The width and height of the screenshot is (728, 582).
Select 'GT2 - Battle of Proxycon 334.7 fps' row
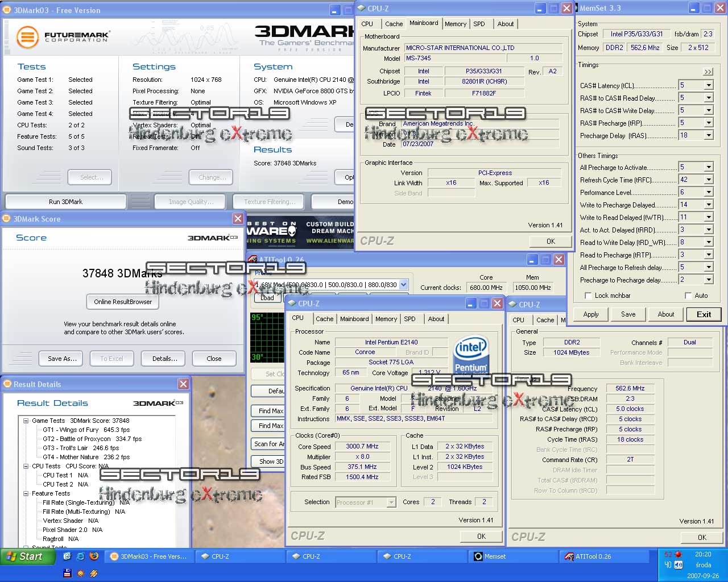92,439
